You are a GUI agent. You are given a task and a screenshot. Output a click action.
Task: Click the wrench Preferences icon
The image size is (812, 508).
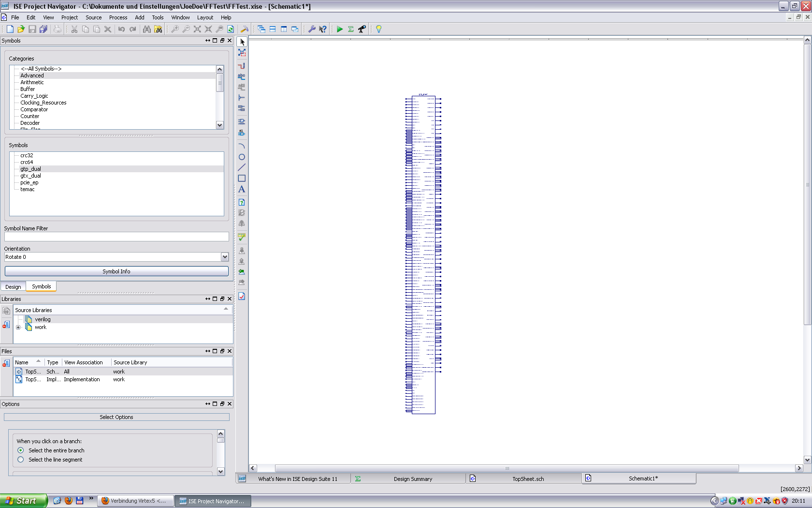[312, 29]
